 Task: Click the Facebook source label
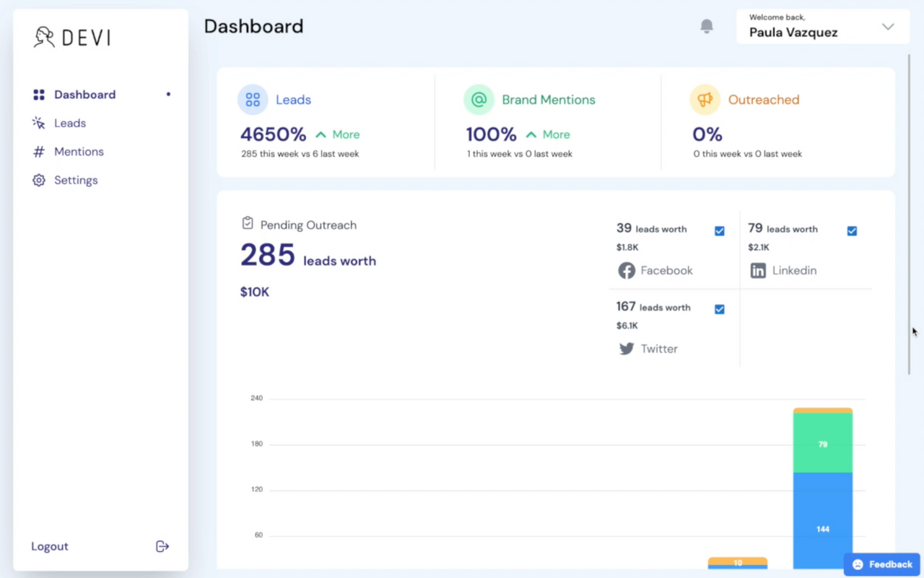pos(666,270)
